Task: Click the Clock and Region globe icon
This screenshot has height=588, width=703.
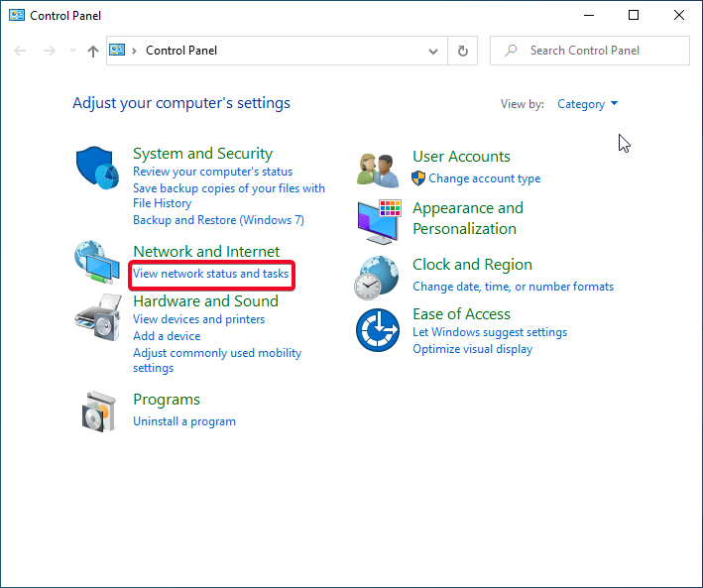Action: (x=378, y=278)
